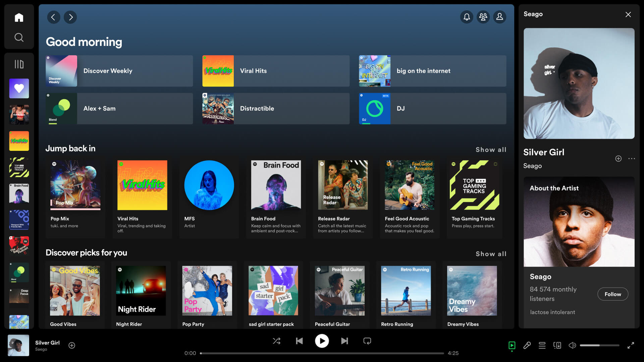Open Top Gaming Tracks in sidebar library
644x362 pixels.
19,167
